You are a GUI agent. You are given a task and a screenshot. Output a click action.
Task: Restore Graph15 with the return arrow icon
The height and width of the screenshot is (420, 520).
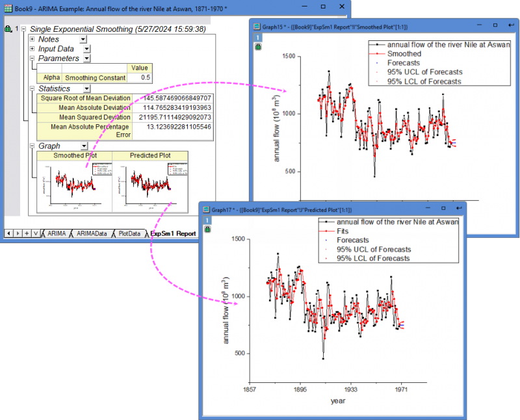511,25
